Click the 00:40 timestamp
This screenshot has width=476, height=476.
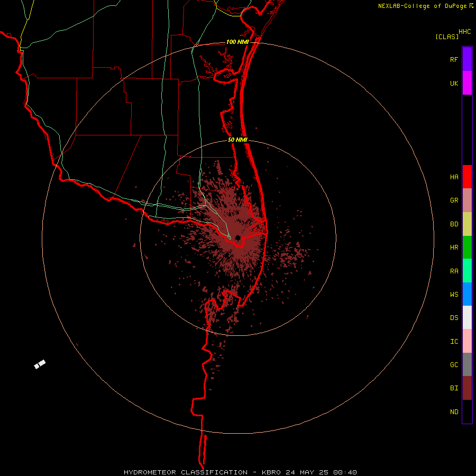coord(345,472)
